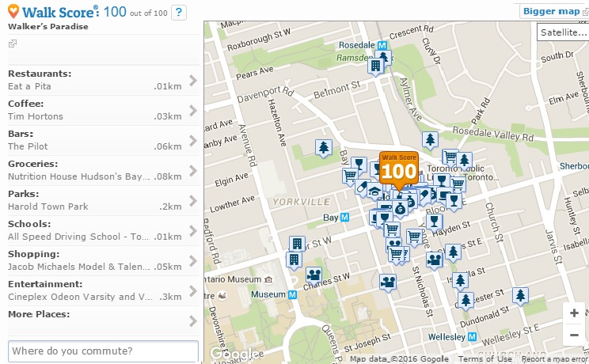The width and height of the screenshot is (589, 364).
Task: Open the pop-out icon under Walker's Paradise
Action: [13, 44]
